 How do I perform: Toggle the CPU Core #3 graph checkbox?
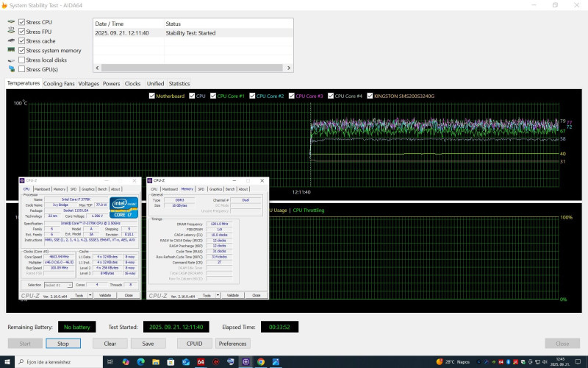291,96
